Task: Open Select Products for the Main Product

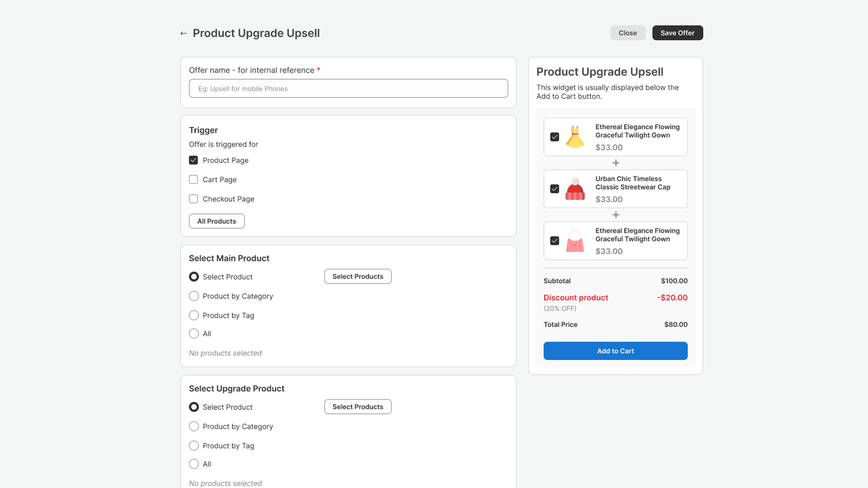Action: coord(358,276)
